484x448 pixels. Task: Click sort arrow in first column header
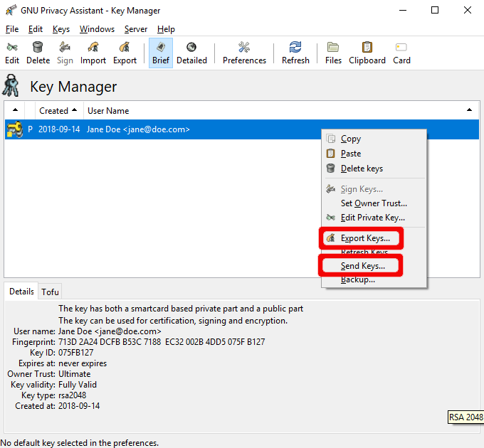tap(14, 111)
